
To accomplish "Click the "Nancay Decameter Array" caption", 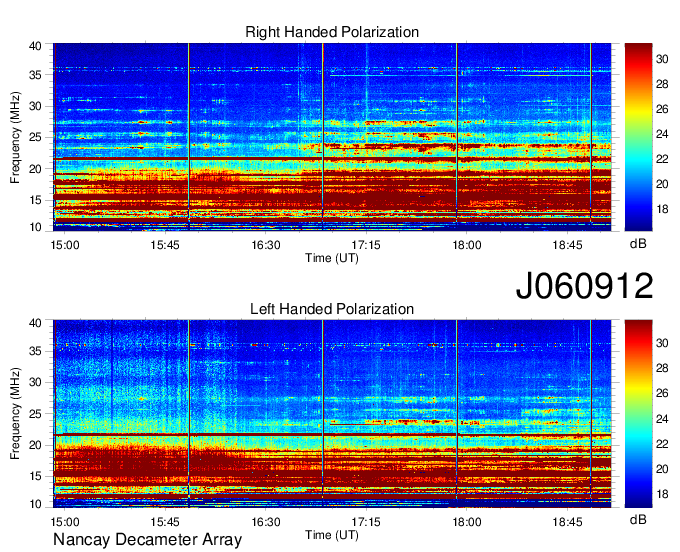I will coord(147,540).
